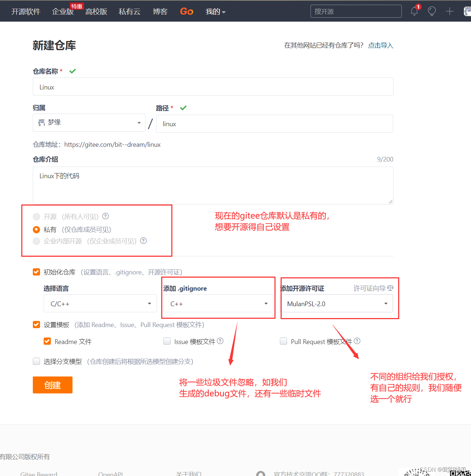This screenshot has width=471, height=476.
Task: Click the 特惠 badge on 企业版
Action: coord(77,6)
